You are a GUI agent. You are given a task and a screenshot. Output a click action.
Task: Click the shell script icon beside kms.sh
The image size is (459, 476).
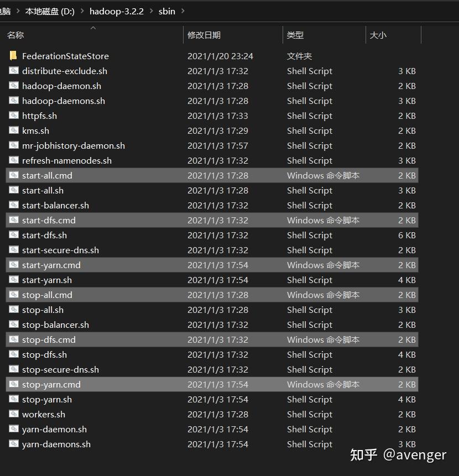coord(13,130)
